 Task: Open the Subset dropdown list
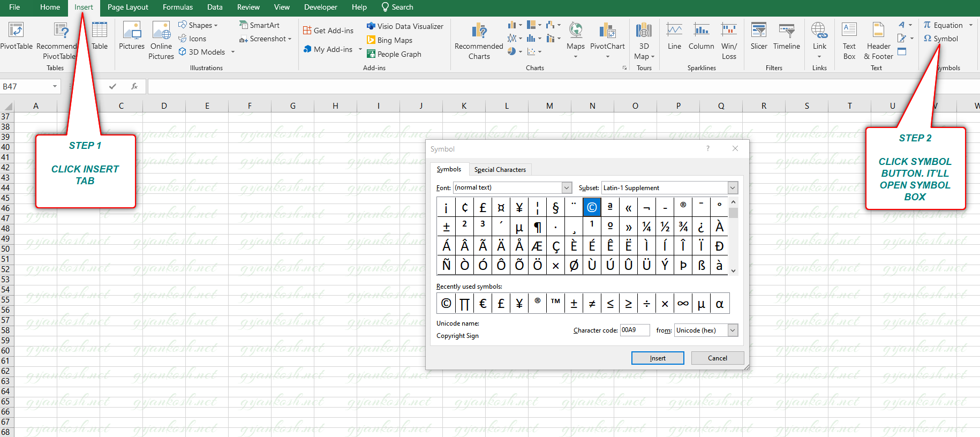[x=733, y=188]
